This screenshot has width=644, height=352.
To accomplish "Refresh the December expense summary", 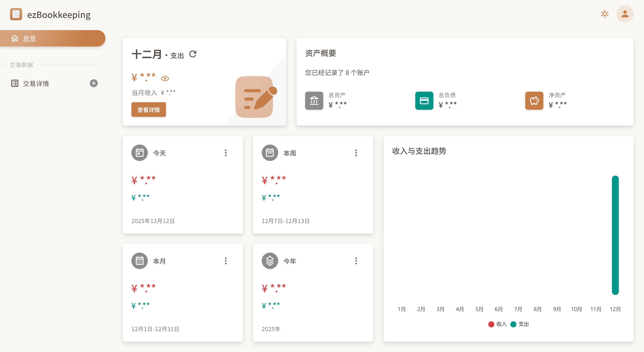I will coord(192,54).
